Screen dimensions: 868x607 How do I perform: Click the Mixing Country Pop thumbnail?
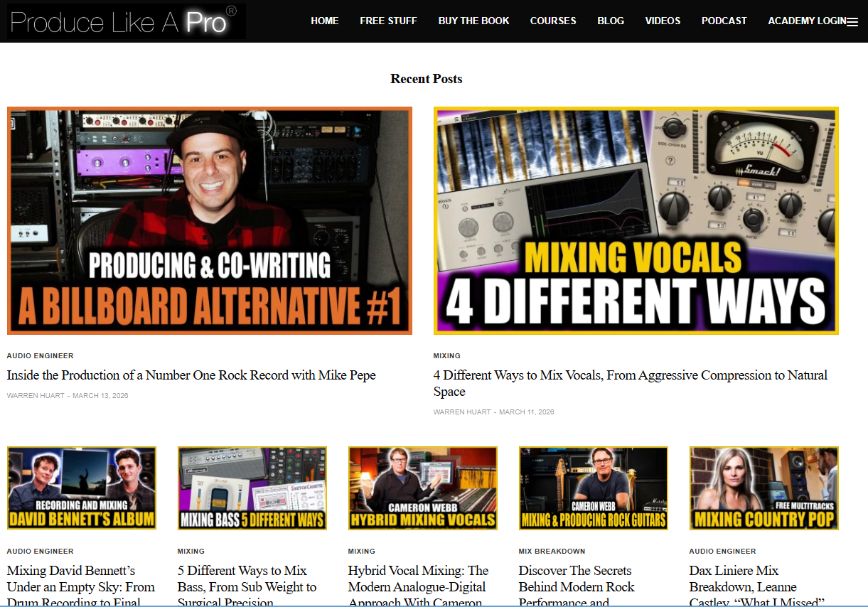point(764,488)
